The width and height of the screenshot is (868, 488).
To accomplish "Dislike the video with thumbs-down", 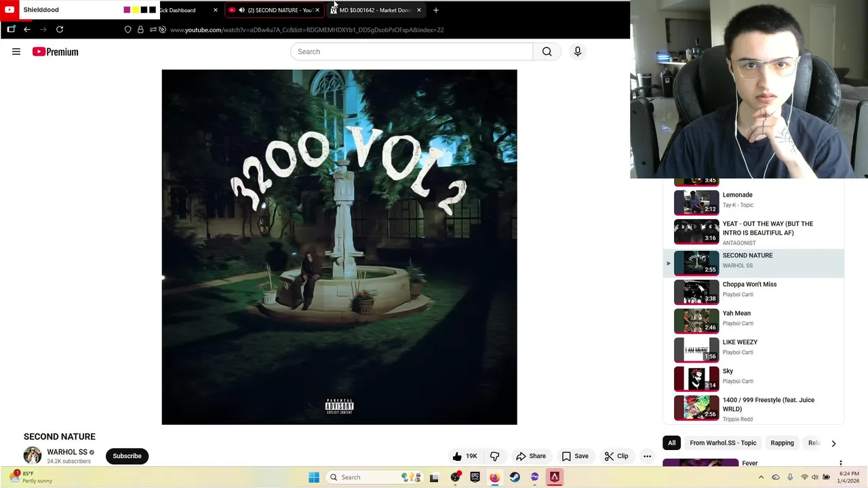I will pyautogui.click(x=495, y=456).
